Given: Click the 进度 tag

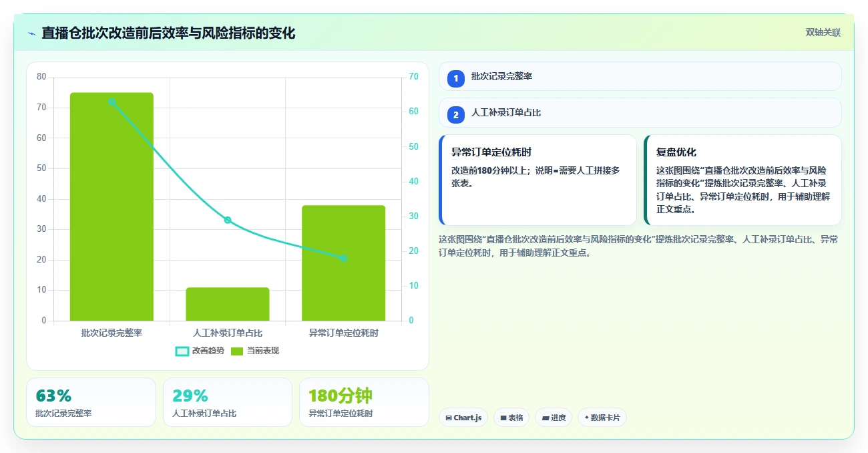Looking at the screenshot, I should pyautogui.click(x=554, y=418).
